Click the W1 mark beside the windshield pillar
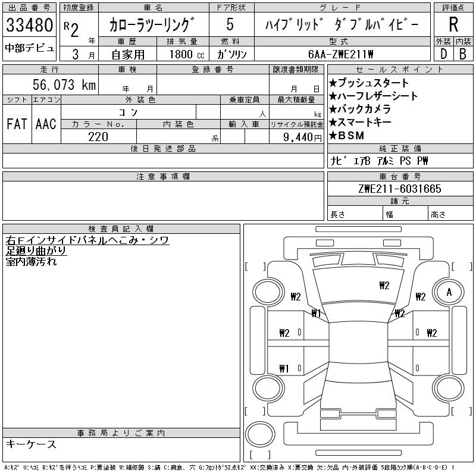Viewport: 476px width, 476px height. [316, 313]
